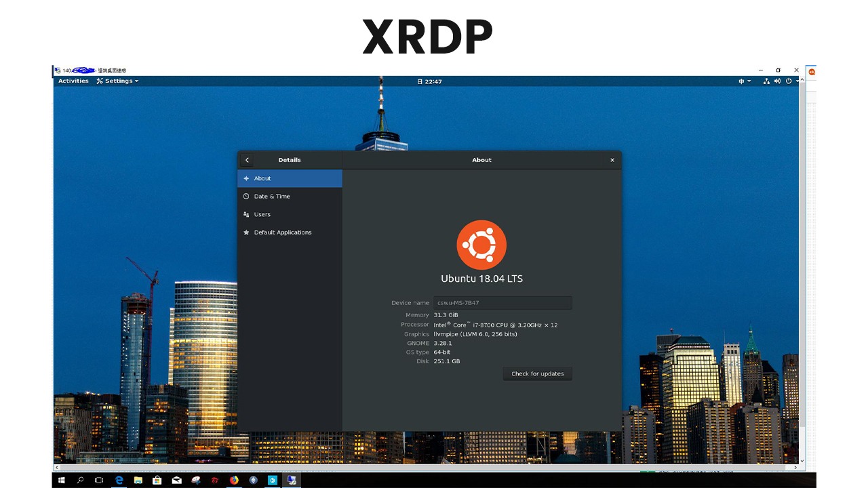Click the Default Applications star icon
Screen dimensions: 868x488
point(245,232)
